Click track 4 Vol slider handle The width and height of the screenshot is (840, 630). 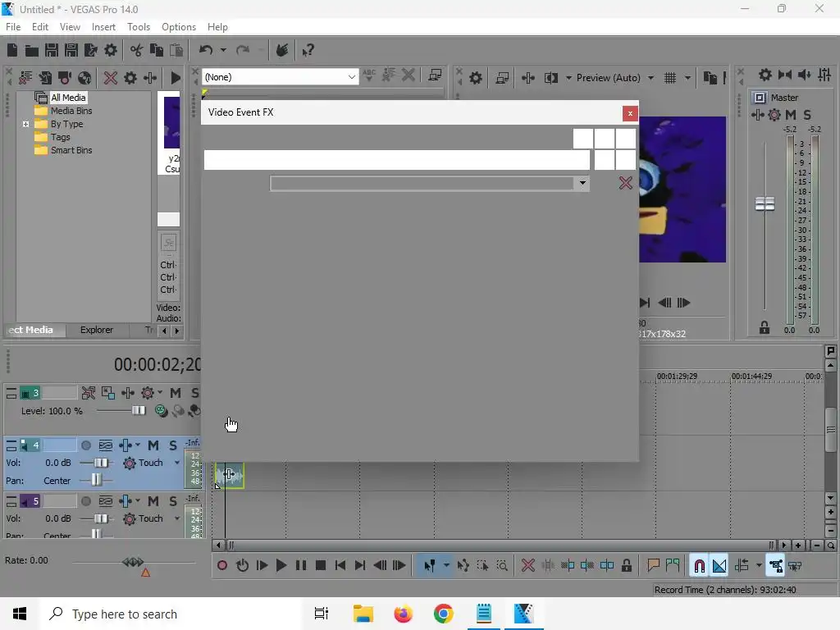point(101,463)
